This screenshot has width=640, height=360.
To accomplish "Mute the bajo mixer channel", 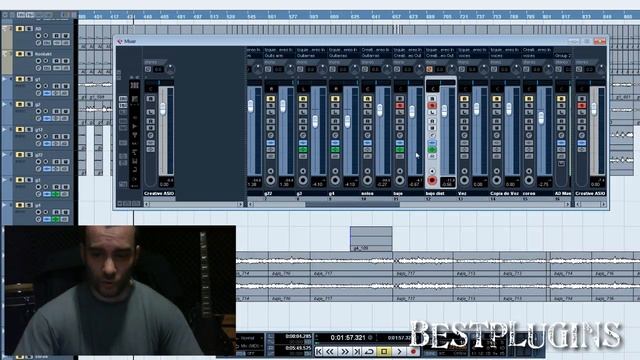I will (400, 98).
